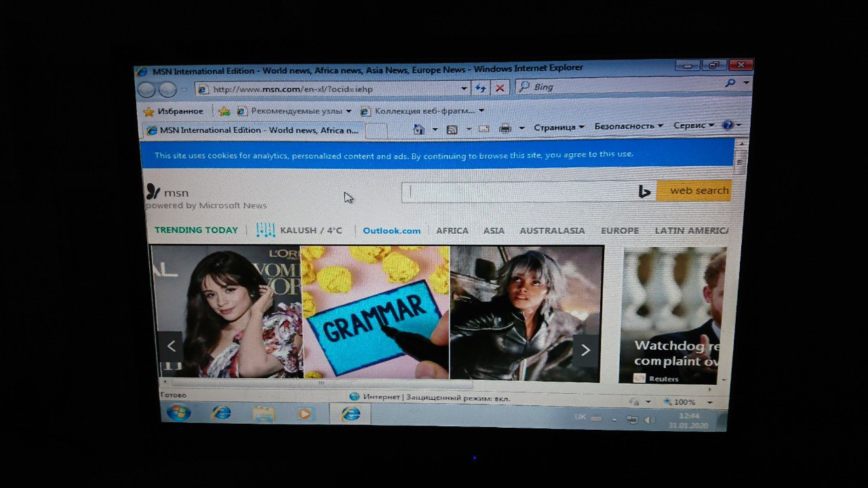Open the LATIN AMERICA news section
868x488 pixels.
point(692,230)
